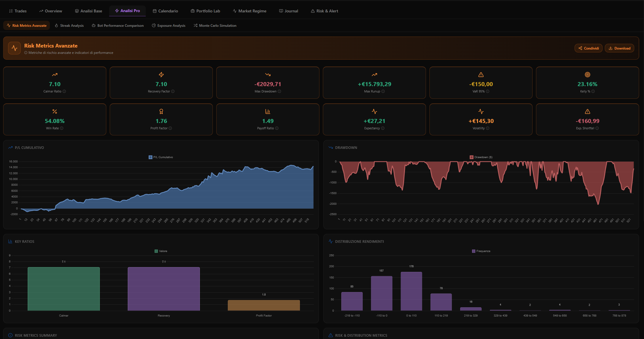Image resolution: width=644 pixels, height=339 pixels.
Task: Click the Condividi share button
Action: (588, 48)
